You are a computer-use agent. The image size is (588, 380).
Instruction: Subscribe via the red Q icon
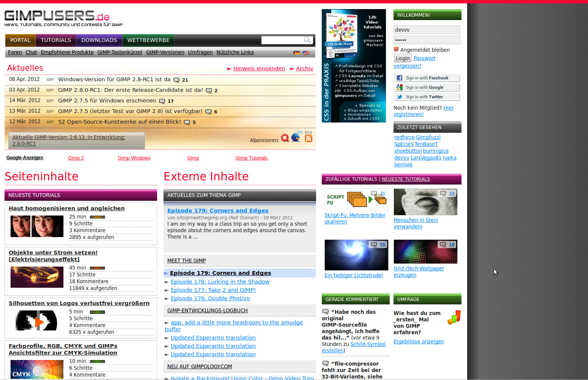285,138
